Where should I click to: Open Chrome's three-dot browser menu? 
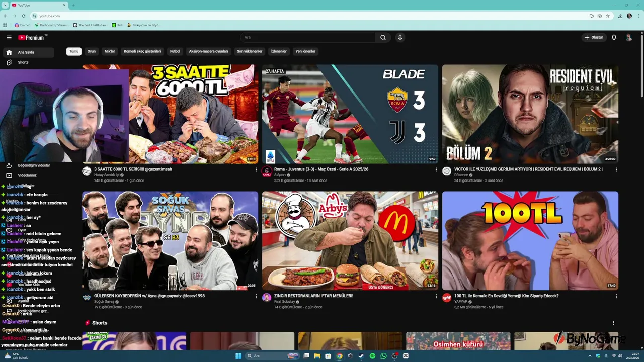pos(637,16)
